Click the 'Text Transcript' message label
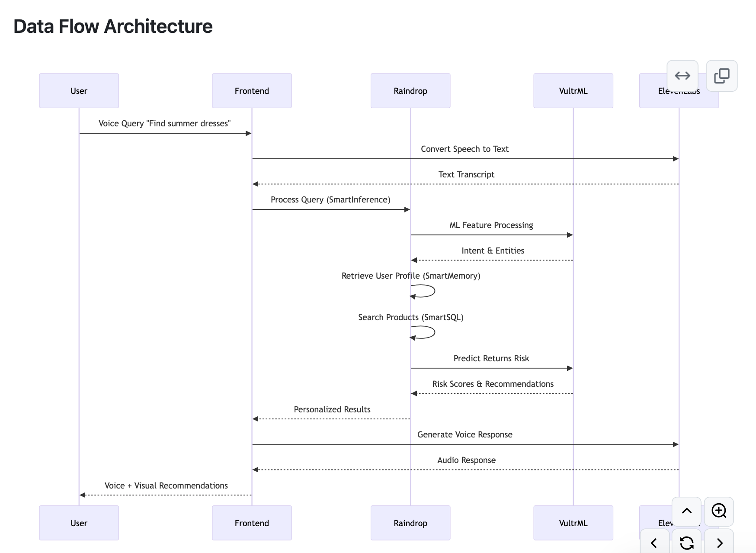The height and width of the screenshot is (553, 756). pyautogui.click(x=466, y=174)
